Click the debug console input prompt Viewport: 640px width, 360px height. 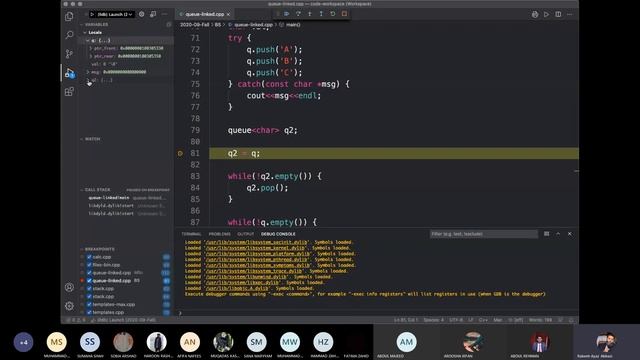click(x=378, y=313)
